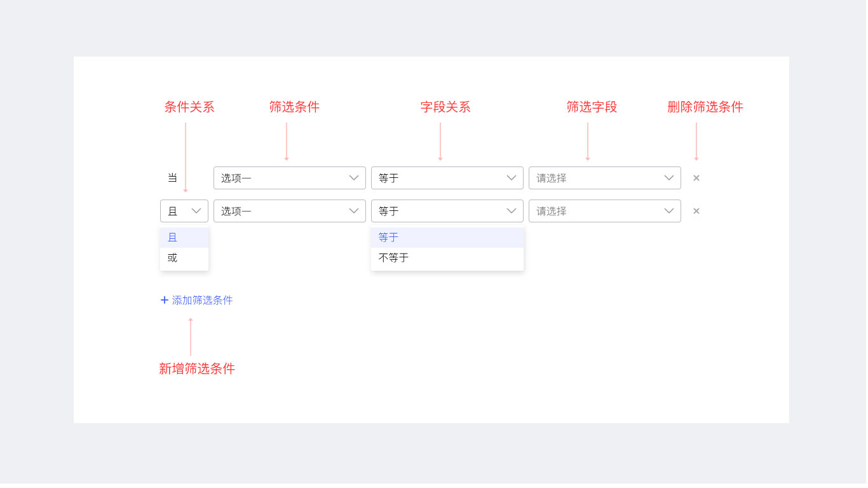Screen dimensions: 868x488
Task: Choose 不等于 in the open dropdown list
Action: [447, 258]
